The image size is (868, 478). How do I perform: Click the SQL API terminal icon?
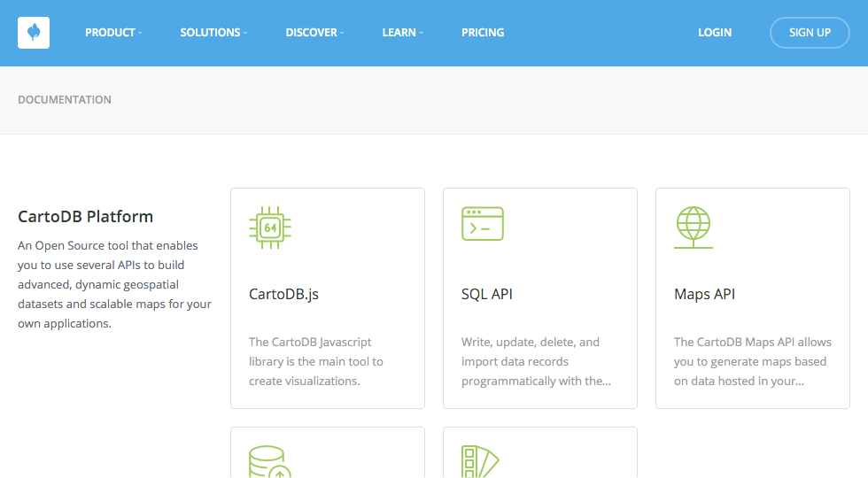(x=483, y=223)
